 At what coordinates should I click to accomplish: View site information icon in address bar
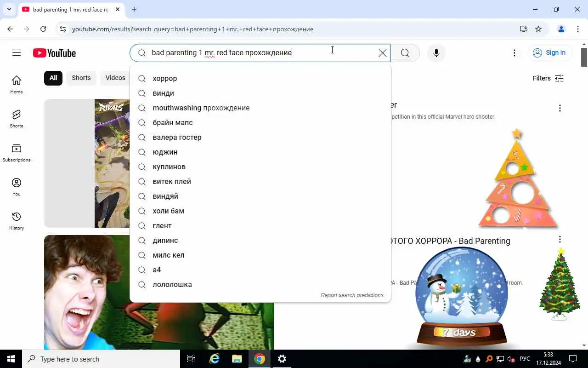click(x=63, y=29)
